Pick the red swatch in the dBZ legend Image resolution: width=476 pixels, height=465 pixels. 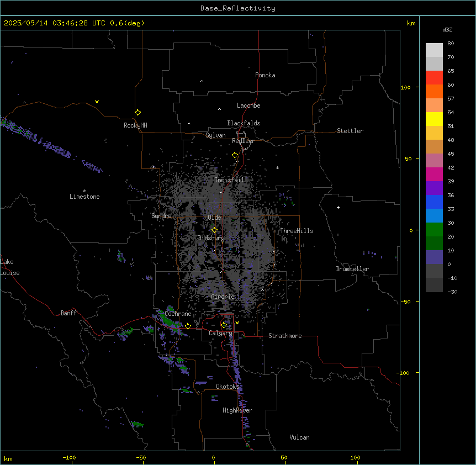tap(434, 78)
